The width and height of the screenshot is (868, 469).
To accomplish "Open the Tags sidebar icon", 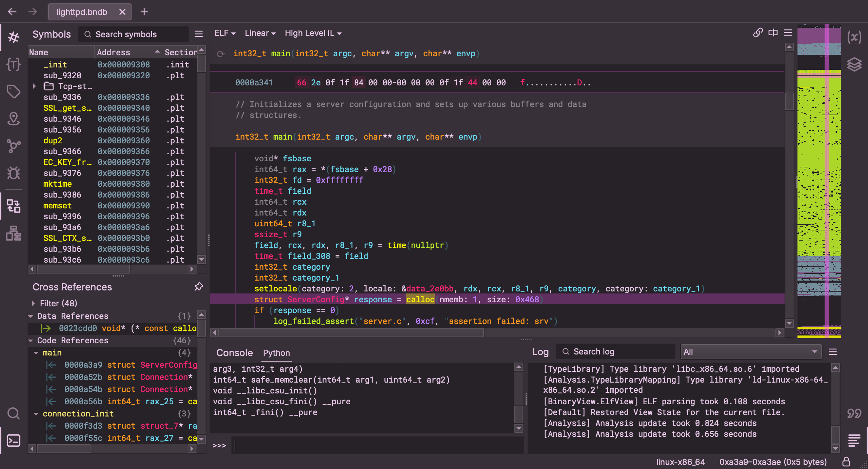I will click(14, 91).
